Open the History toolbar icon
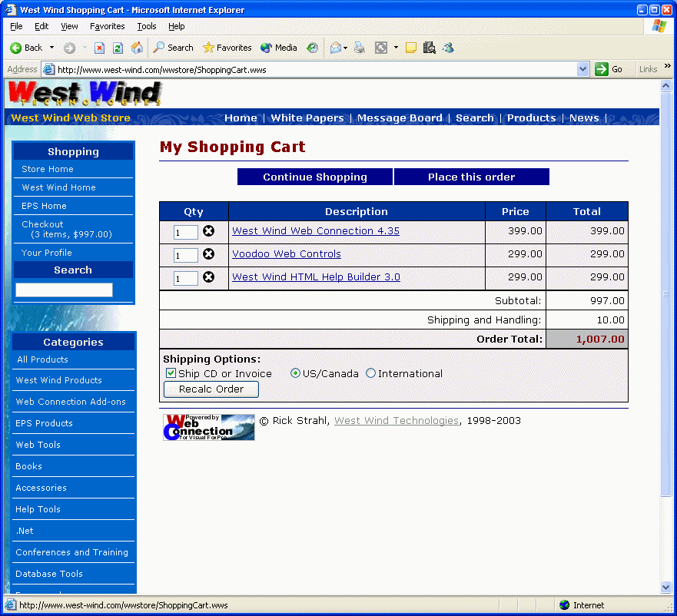Viewport: 677px width, 616px height. click(x=312, y=48)
